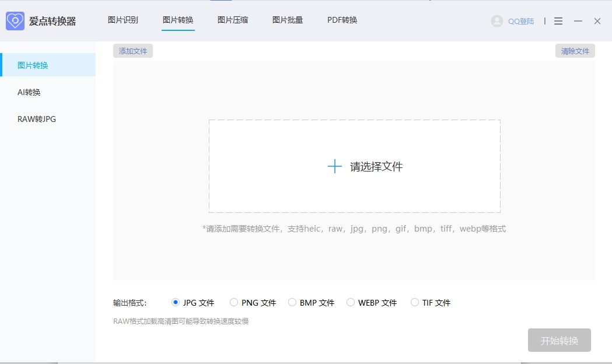Viewport: 612px width, 364px height.
Task: Click the 爱点转换器 heart logo icon
Action: pyautogui.click(x=15, y=21)
